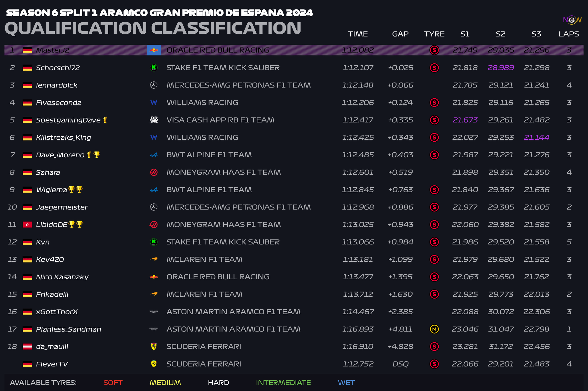Image resolution: width=588 pixels, height=391 pixels.
Task: Click the Kick Sauber logo in Kvn's row
Action: coord(154,242)
